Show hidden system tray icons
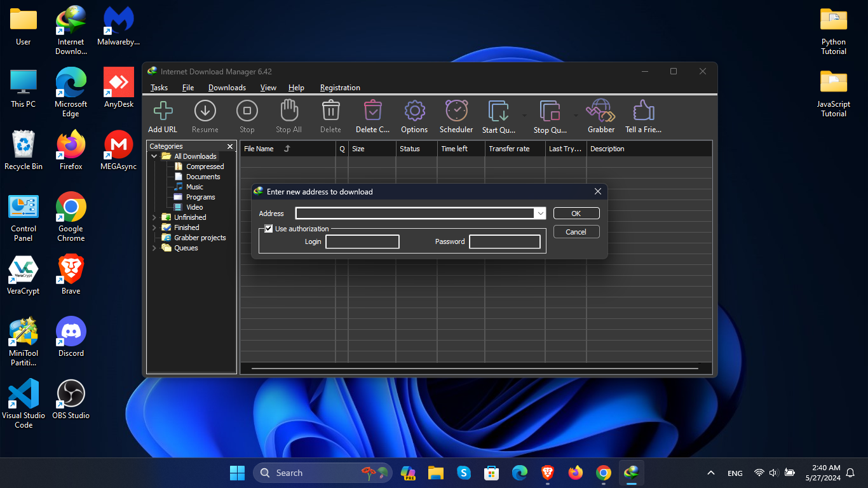Screen dimensions: 868x488 click(x=711, y=473)
